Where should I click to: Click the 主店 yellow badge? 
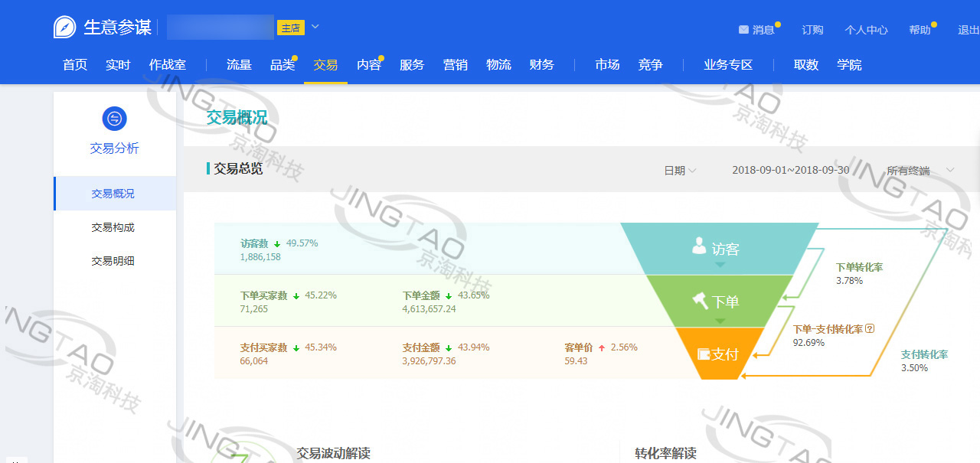291,28
